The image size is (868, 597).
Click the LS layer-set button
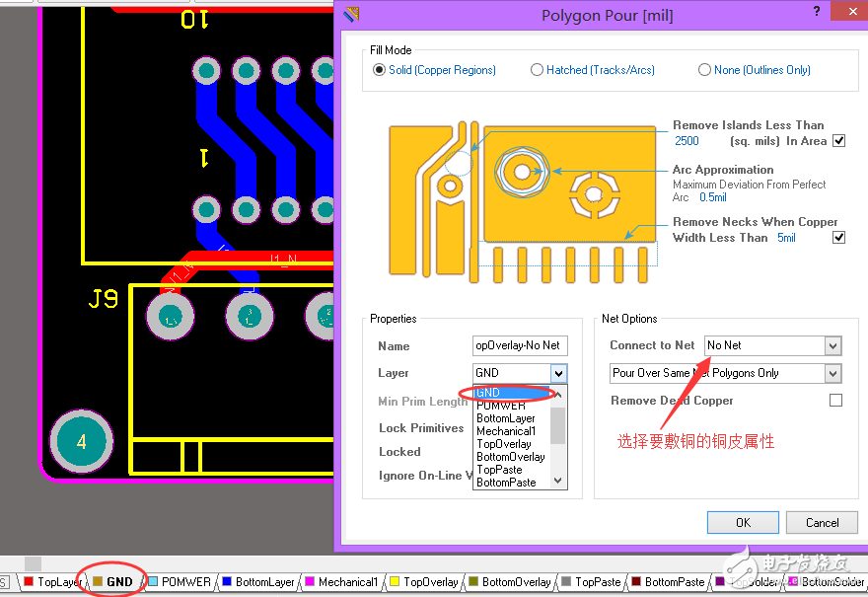point(4,582)
